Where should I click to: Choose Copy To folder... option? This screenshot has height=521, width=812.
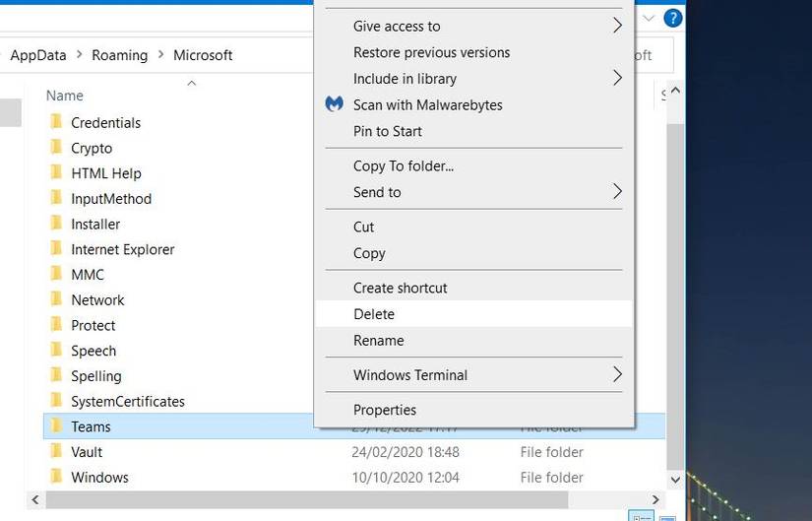(x=473, y=165)
